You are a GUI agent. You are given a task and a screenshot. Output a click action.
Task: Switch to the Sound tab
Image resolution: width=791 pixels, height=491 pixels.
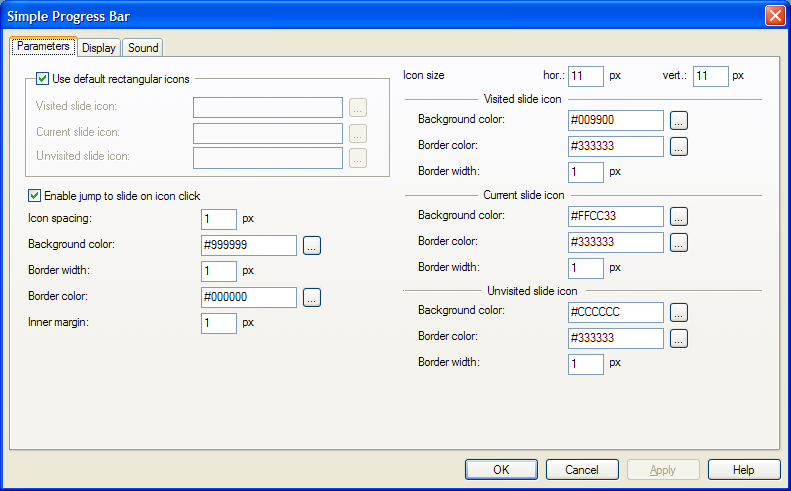(x=143, y=48)
